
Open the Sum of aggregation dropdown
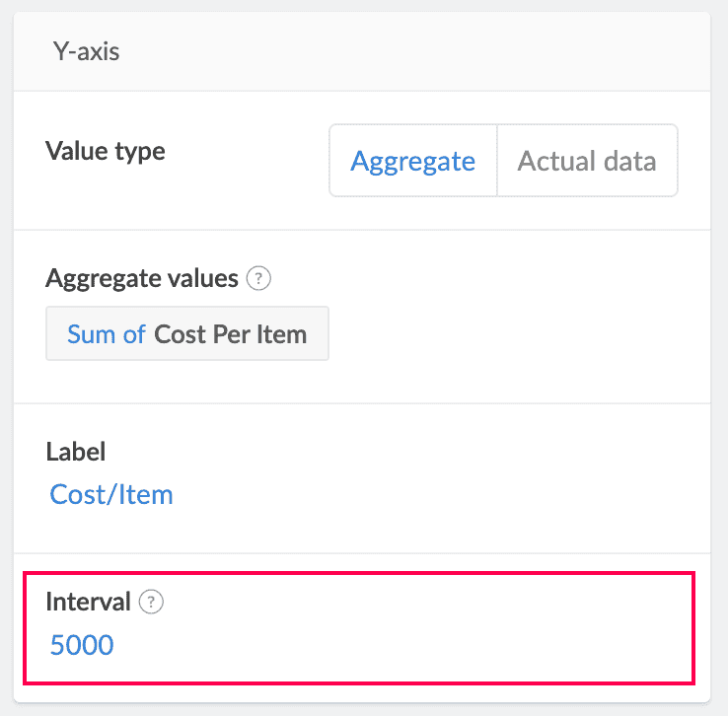tap(107, 334)
